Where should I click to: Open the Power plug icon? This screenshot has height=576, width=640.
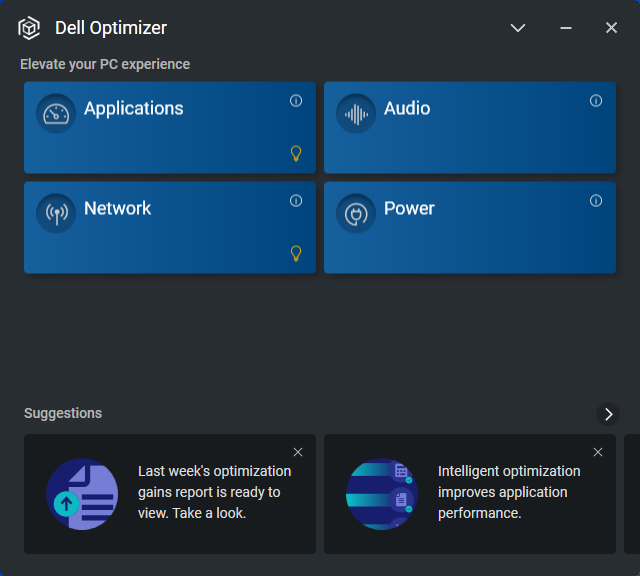(356, 213)
